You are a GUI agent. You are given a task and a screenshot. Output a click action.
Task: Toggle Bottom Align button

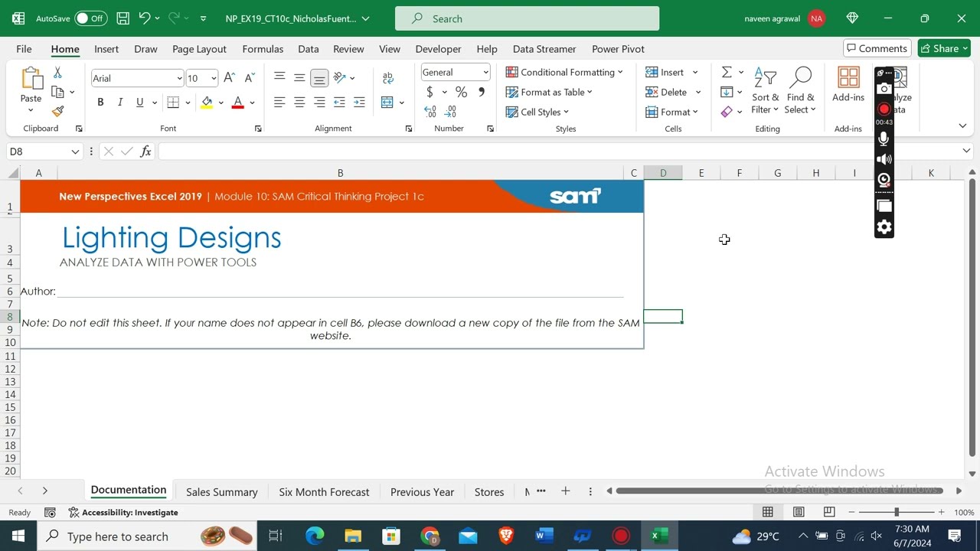[x=319, y=78]
